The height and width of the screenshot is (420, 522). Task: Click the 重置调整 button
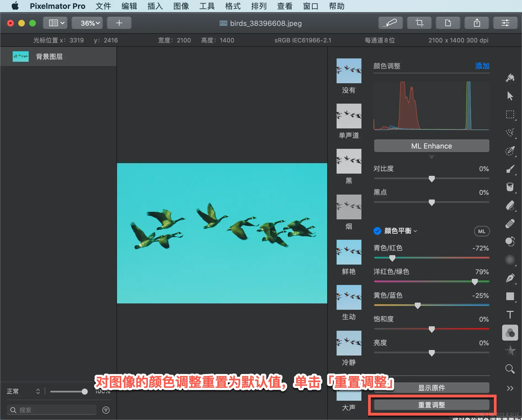[x=432, y=405]
